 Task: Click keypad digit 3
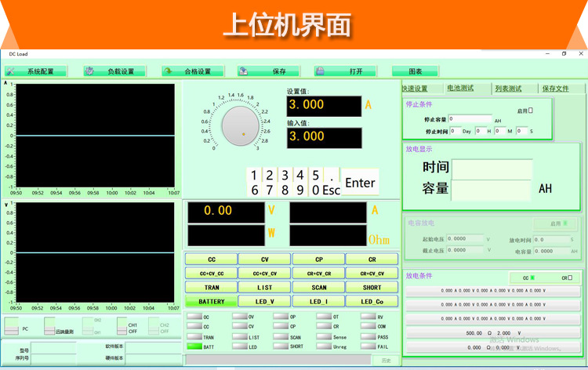click(x=285, y=175)
